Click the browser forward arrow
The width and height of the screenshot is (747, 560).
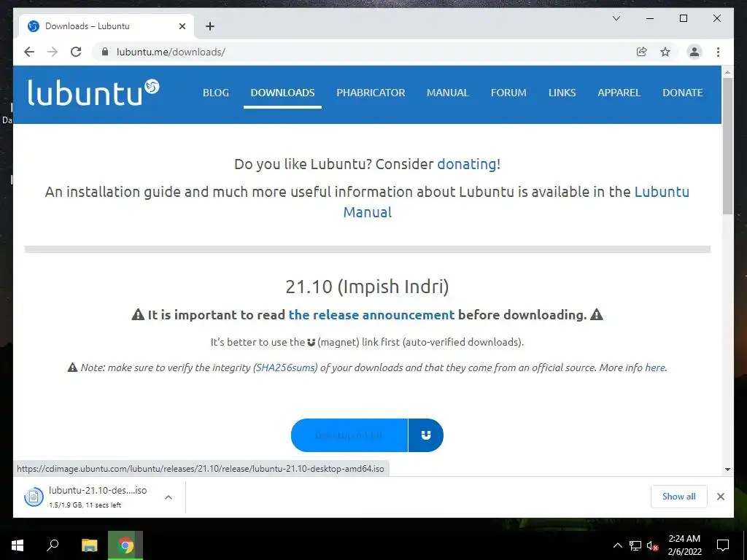[x=53, y=52]
